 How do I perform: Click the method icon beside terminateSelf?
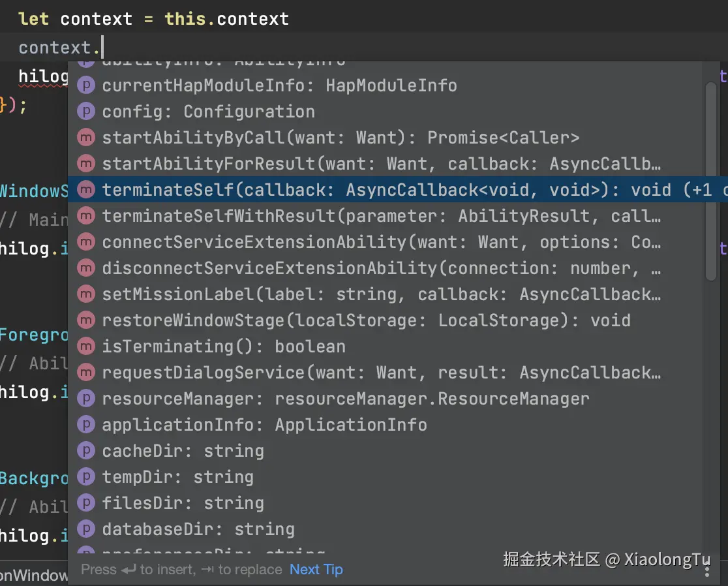coord(86,190)
